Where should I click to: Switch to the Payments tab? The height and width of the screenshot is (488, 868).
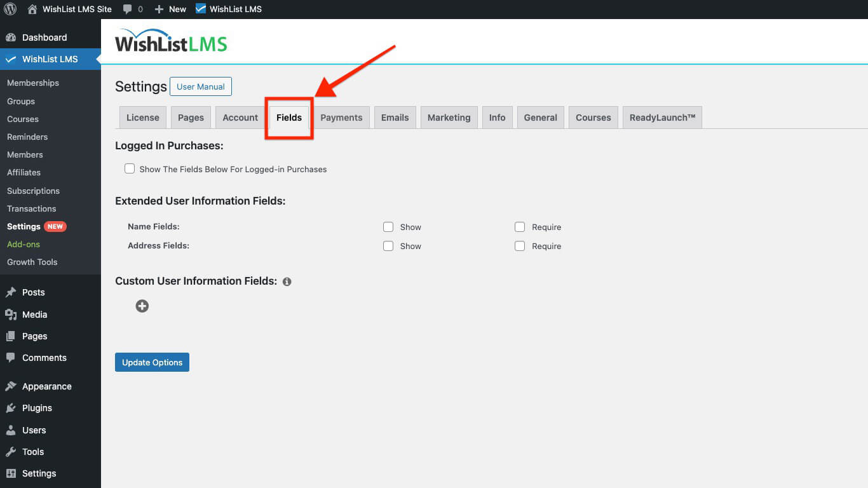[341, 117]
